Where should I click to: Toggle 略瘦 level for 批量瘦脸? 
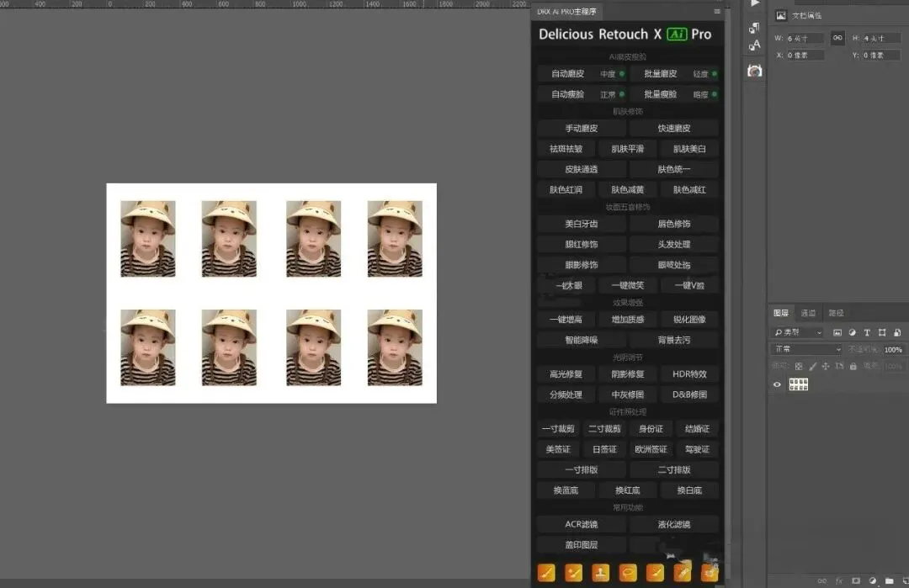tap(705, 94)
